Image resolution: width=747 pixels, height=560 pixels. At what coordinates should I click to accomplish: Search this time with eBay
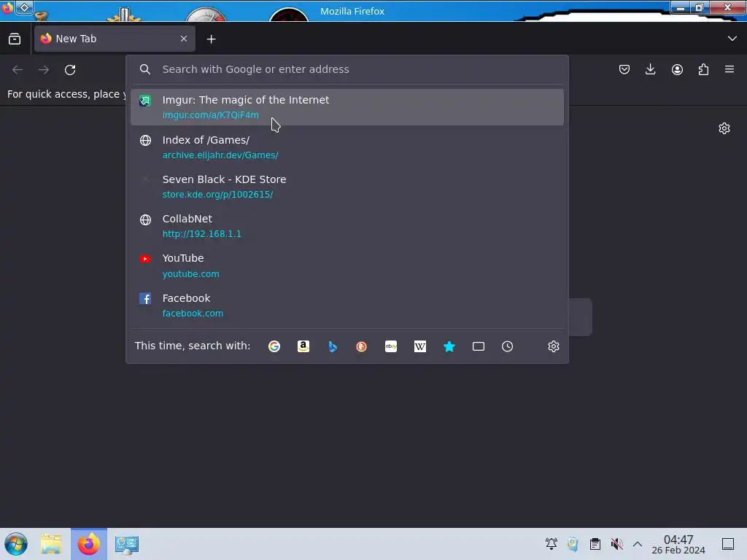click(x=391, y=346)
